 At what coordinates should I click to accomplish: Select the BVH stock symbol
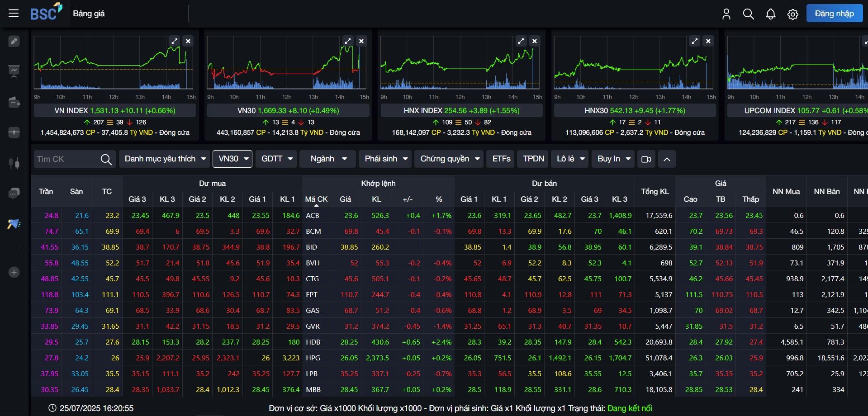click(x=313, y=263)
